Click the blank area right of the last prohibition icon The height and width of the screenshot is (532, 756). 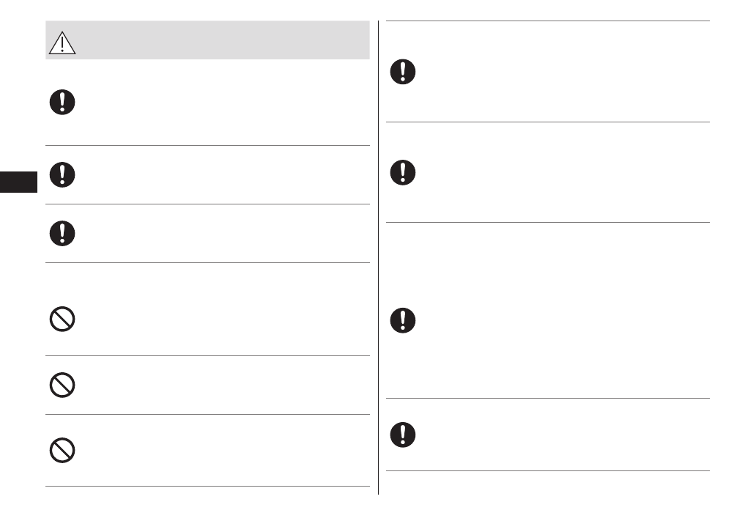(x=220, y=450)
